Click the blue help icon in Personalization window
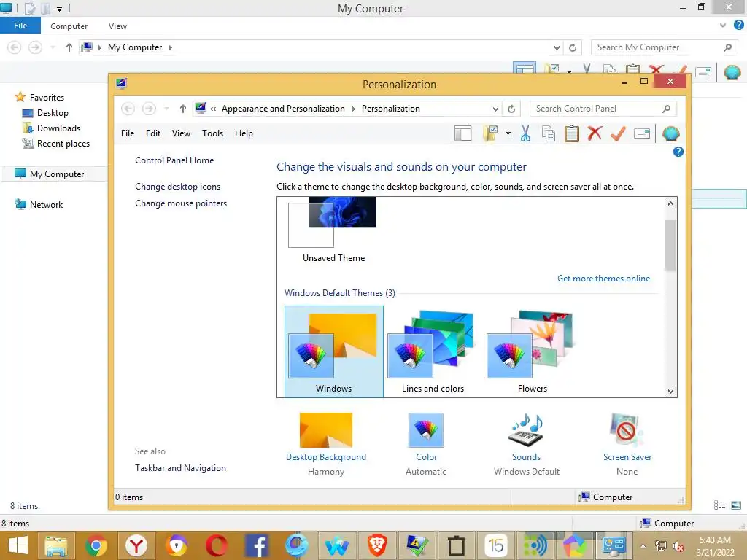 point(678,152)
